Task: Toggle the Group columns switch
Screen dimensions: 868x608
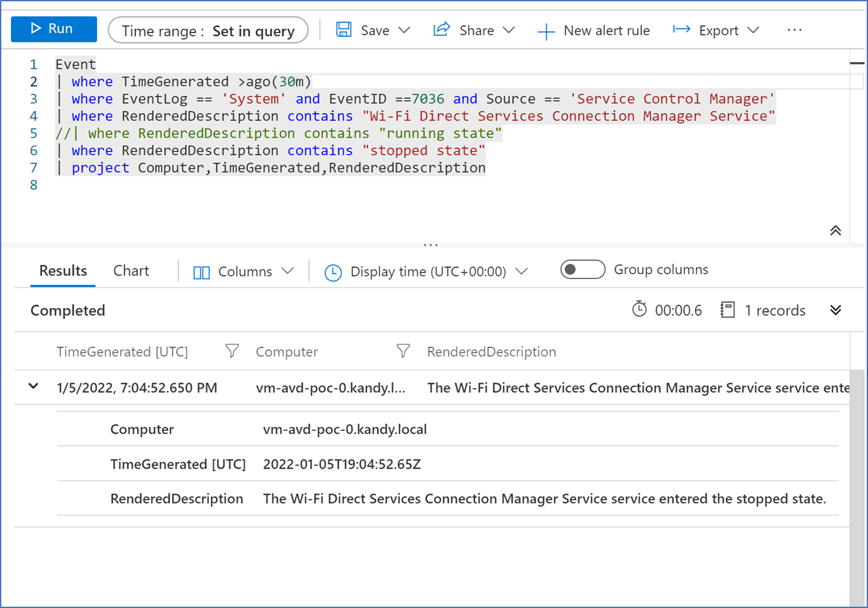Action: (x=582, y=269)
